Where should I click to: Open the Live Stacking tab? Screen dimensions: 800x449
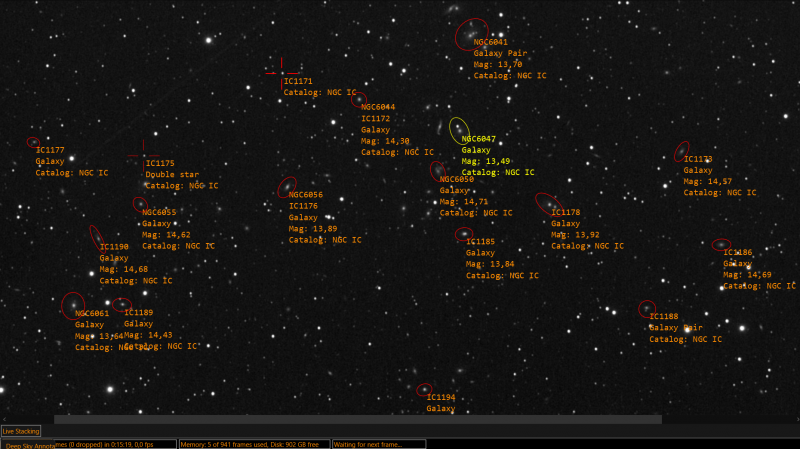pos(21,431)
